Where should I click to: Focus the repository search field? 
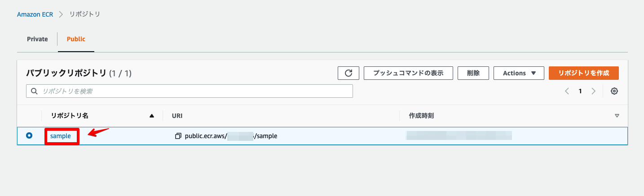click(193, 91)
